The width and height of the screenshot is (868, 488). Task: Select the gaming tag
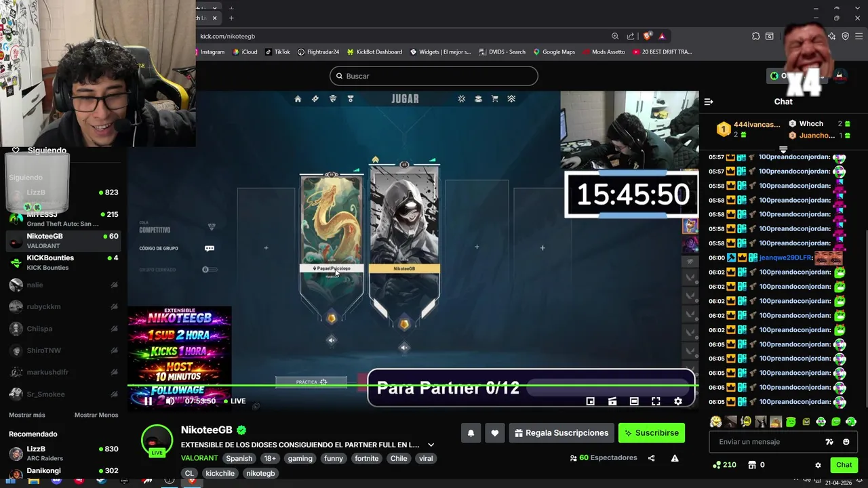pos(300,458)
